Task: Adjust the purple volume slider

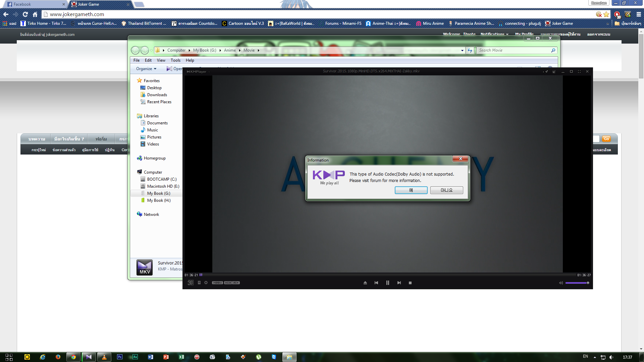Action: [x=577, y=283]
